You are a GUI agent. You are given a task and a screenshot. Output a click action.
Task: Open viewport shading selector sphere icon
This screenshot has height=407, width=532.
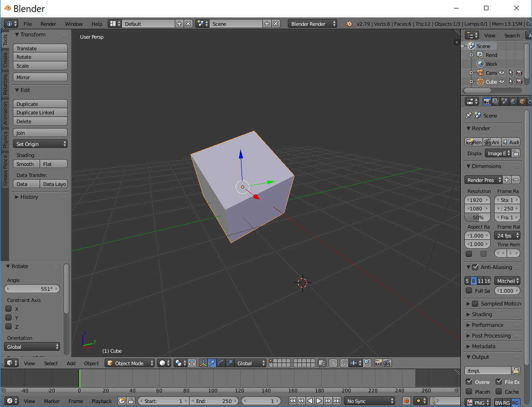(x=164, y=363)
